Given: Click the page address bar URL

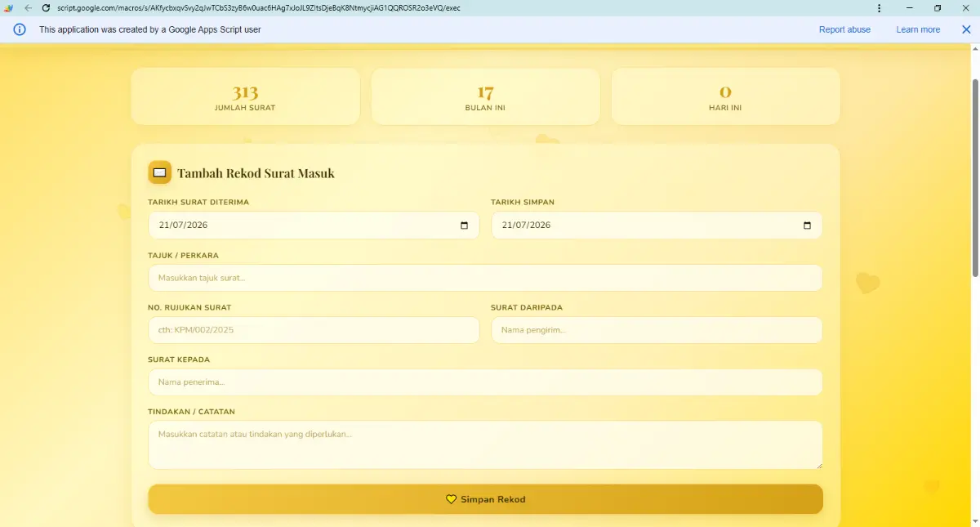Looking at the screenshot, I should pos(258,7).
